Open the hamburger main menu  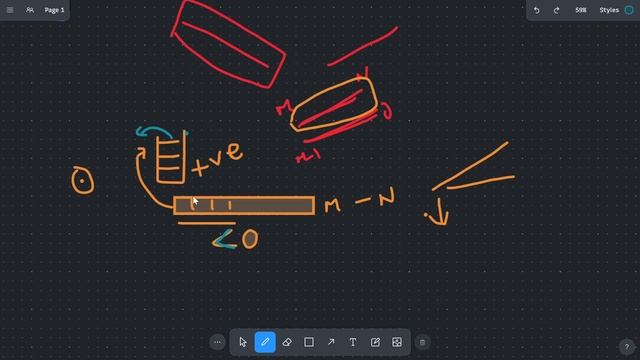[x=10, y=10]
